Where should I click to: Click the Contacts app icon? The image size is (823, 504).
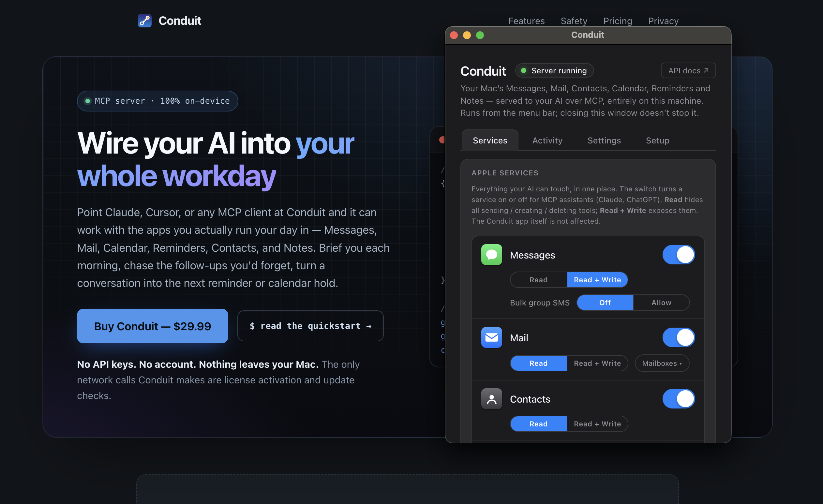pyautogui.click(x=491, y=399)
